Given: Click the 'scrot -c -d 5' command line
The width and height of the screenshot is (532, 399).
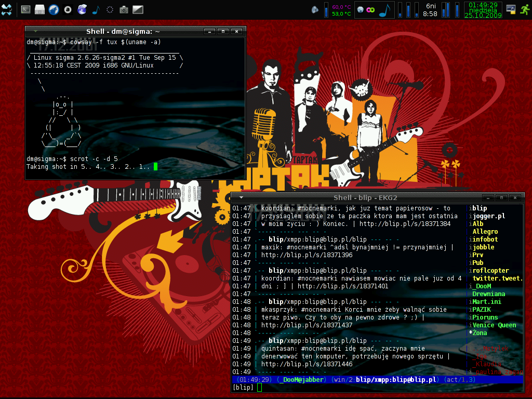Looking at the screenshot, I should coord(94,159).
